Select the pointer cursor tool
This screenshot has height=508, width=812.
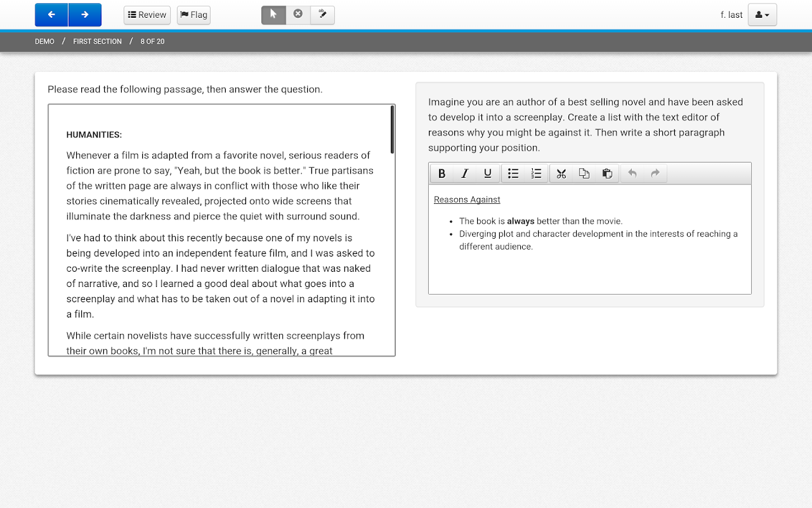(x=273, y=15)
